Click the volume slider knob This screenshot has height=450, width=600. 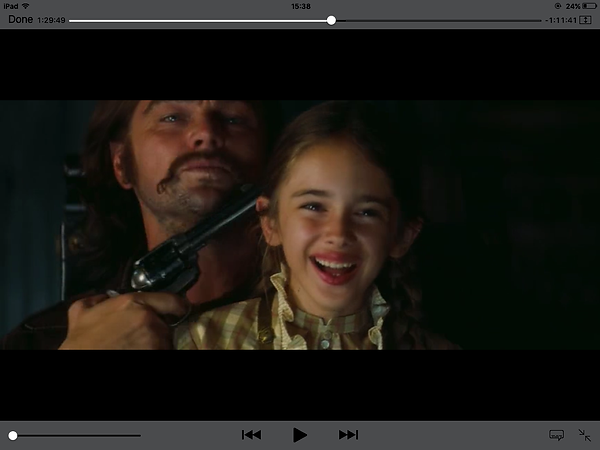pos(13,435)
